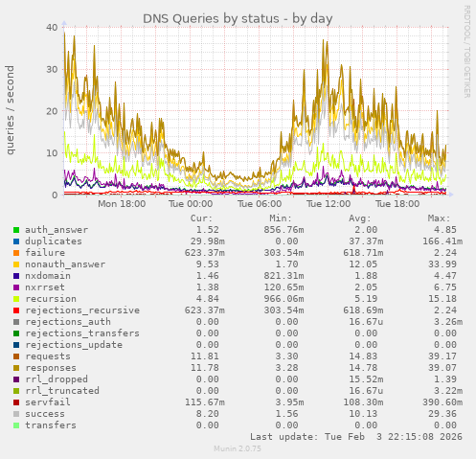Click the purple nxrrset legend swatch
The height and width of the screenshot is (459, 476).
(16, 287)
